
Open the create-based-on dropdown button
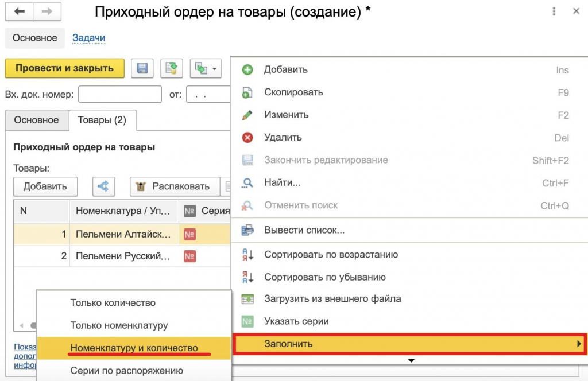[x=206, y=68]
